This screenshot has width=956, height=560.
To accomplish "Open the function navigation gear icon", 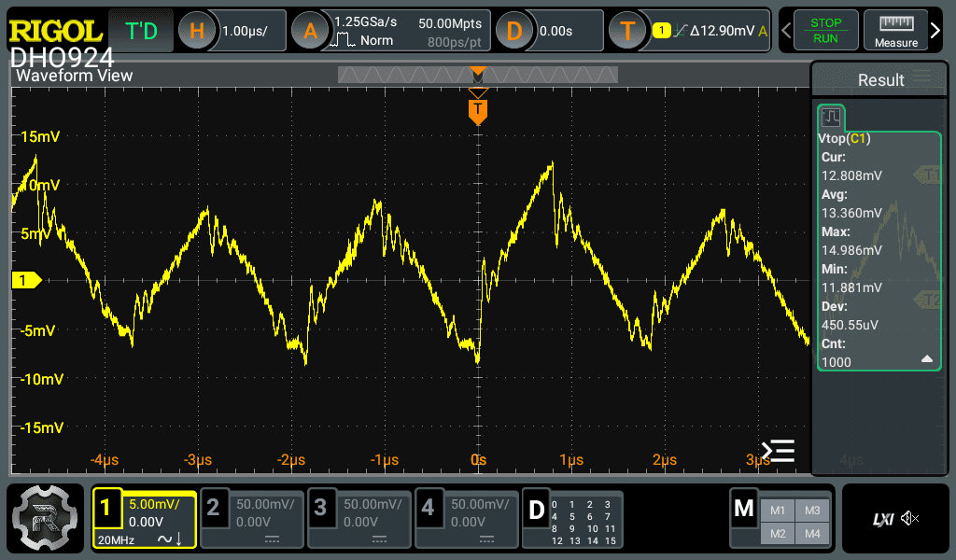I will pyautogui.click(x=45, y=518).
